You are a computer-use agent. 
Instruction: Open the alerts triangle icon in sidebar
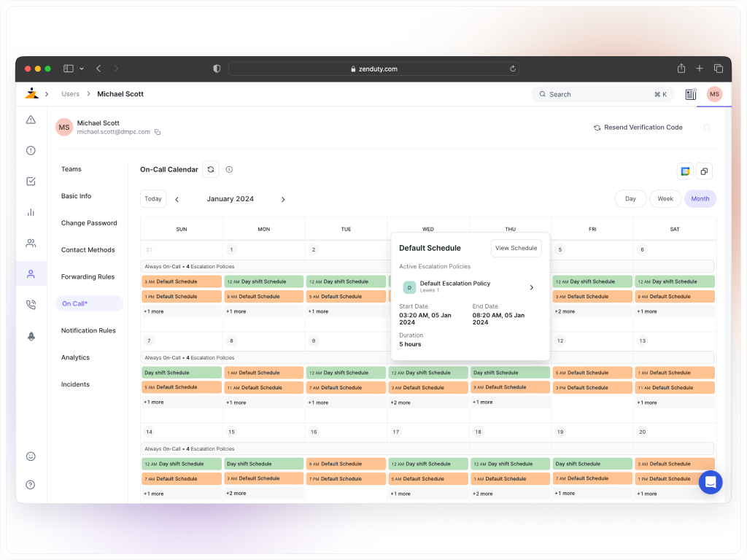click(31, 120)
